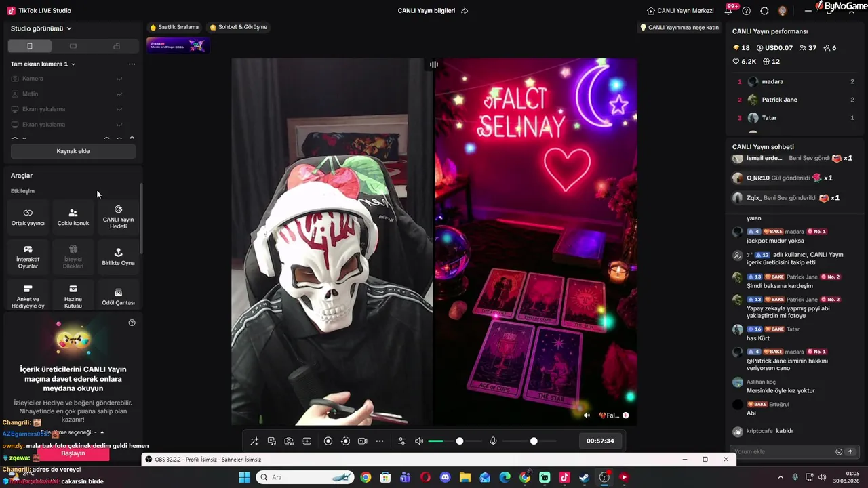Open more options in the control bar
This screenshot has width=868, height=488.
point(380,441)
